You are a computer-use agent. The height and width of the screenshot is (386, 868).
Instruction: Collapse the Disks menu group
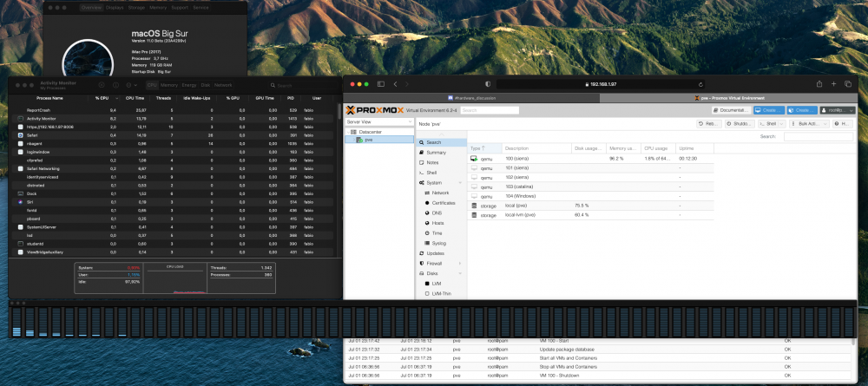pyautogui.click(x=460, y=273)
